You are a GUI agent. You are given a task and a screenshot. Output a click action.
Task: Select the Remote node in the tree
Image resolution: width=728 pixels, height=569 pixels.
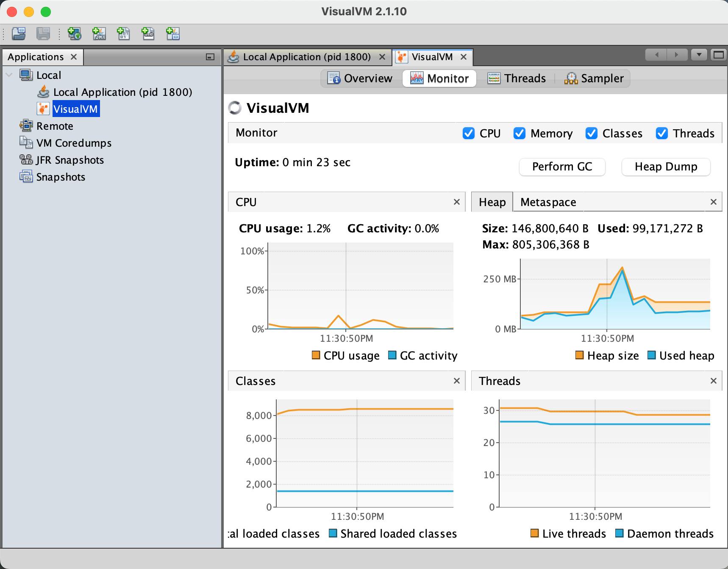[55, 126]
